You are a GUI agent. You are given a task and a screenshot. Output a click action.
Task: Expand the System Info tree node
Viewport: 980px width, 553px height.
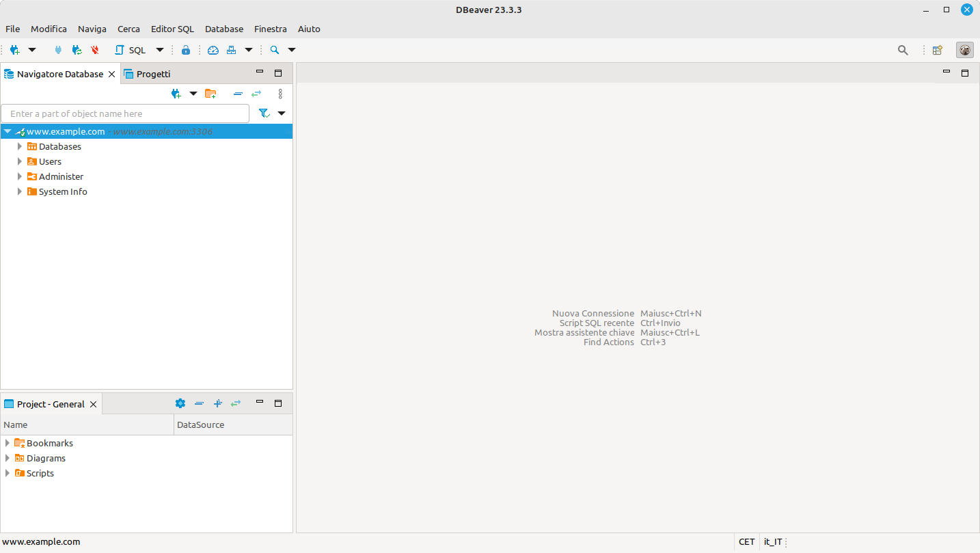point(20,191)
